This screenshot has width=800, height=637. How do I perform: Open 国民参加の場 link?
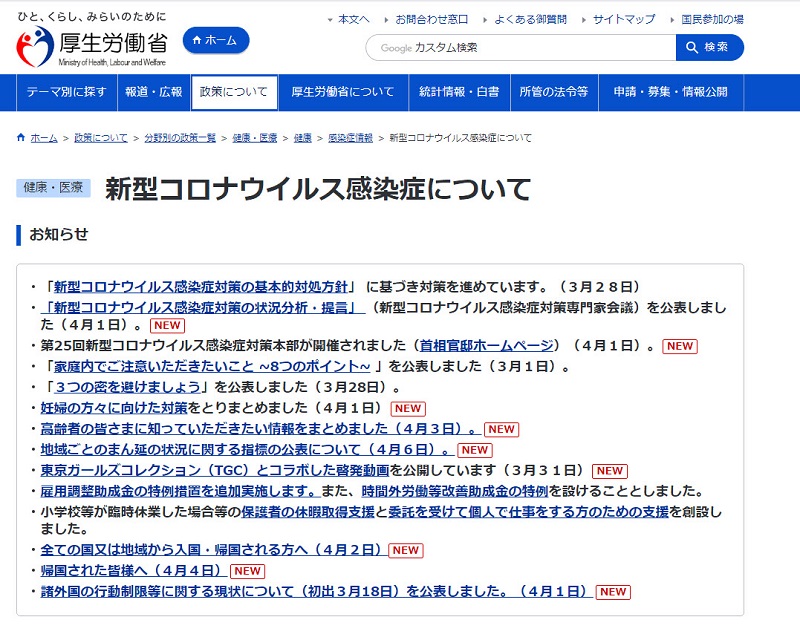click(712, 19)
